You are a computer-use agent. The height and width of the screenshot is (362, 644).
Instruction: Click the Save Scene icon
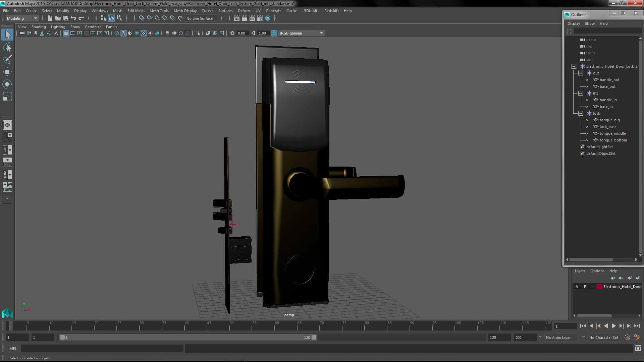click(x=66, y=18)
